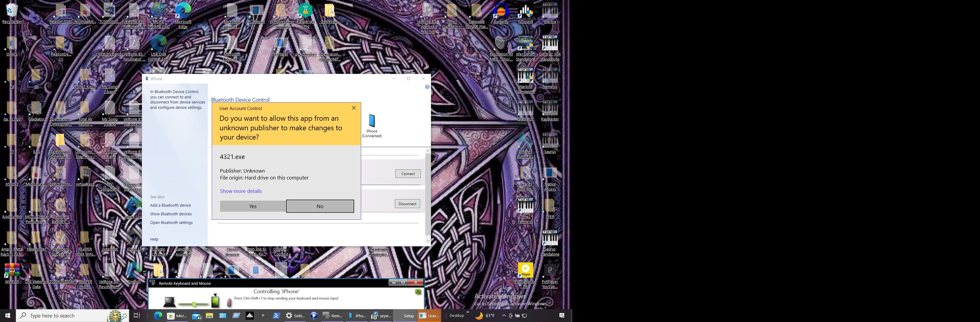
Task: Open the Task View button on the taskbar
Action: [137, 315]
